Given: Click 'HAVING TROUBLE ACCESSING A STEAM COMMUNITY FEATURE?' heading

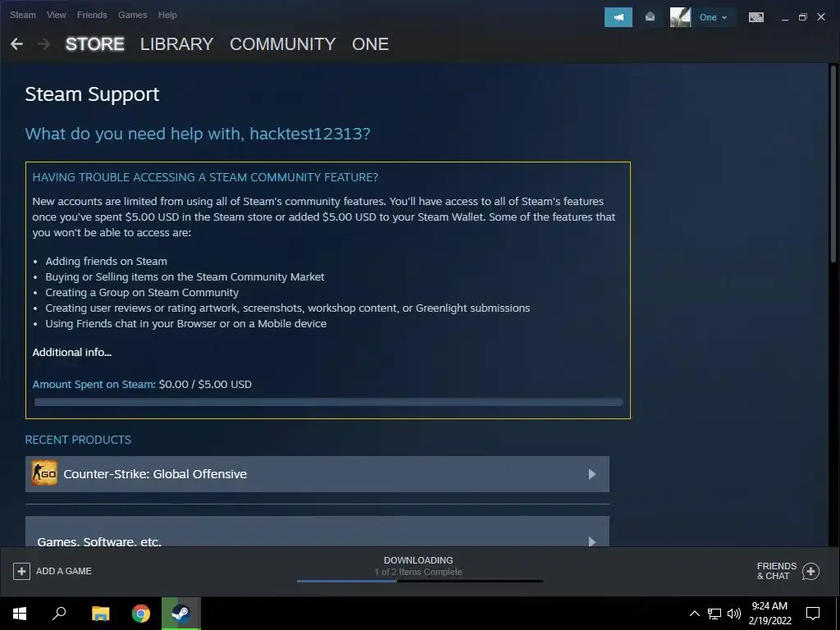Looking at the screenshot, I should click(x=205, y=177).
